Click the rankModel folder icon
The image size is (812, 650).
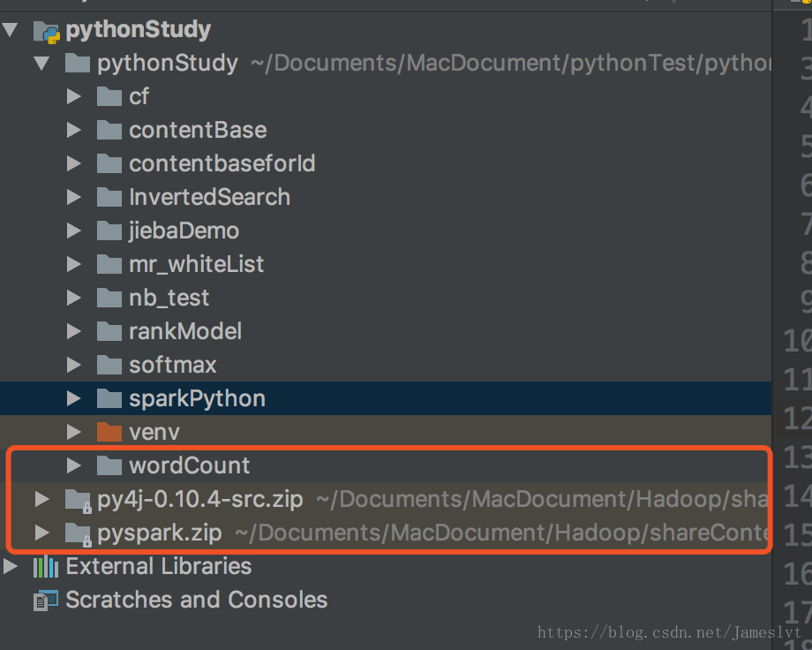click(109, 331)
